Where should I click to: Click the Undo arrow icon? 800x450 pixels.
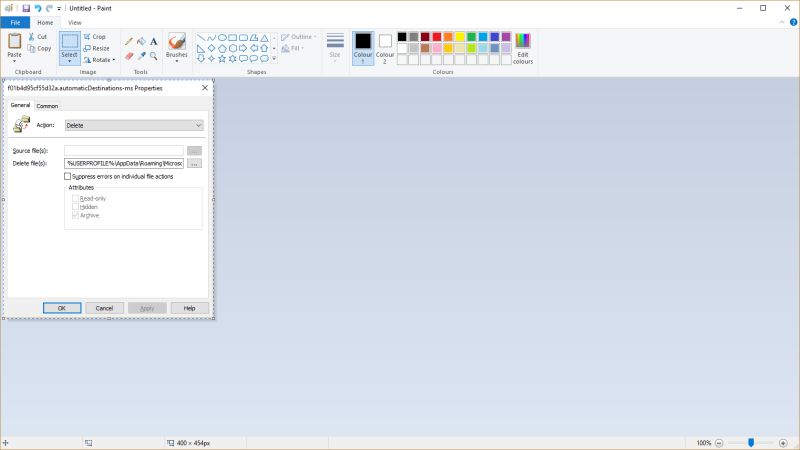38,8
